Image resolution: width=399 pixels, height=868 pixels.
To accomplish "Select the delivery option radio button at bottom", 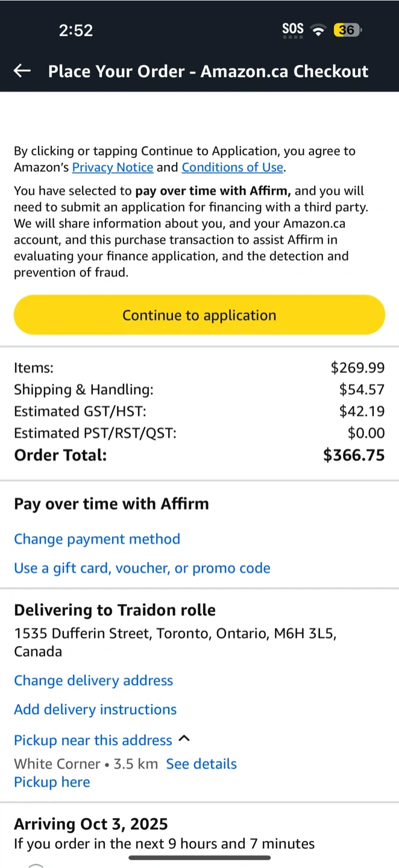I will pos(36,864).
